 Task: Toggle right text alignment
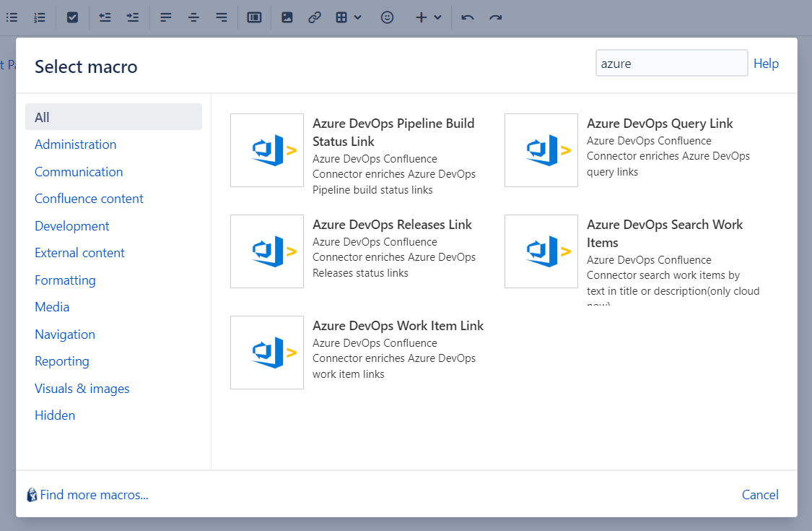(x=221, y=17)
